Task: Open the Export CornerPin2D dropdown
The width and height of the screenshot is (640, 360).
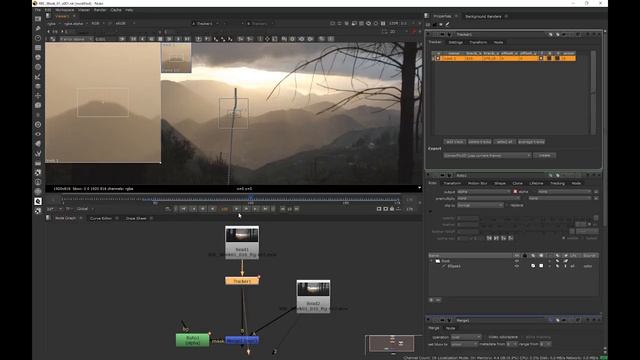Action: point(487,156)
